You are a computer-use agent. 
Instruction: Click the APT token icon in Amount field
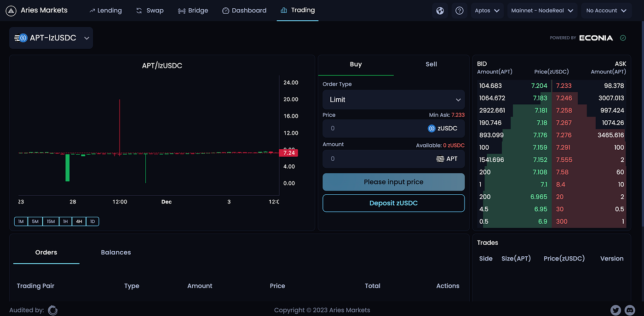(440, 159)
